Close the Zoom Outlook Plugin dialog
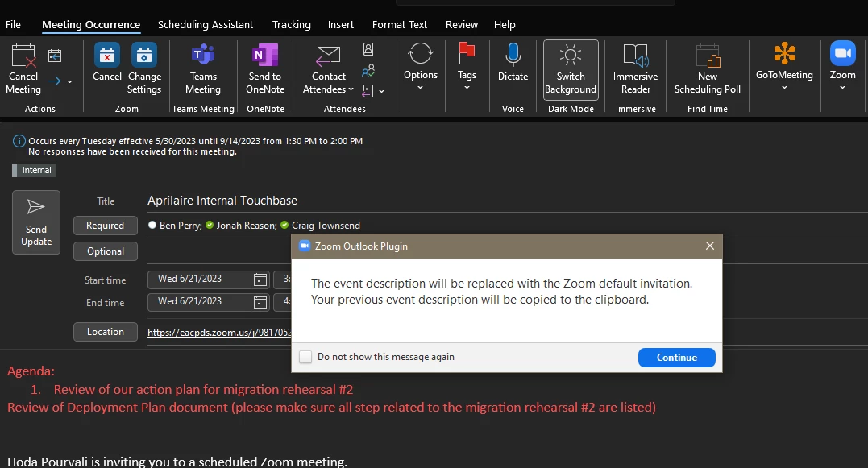Screen dimensions: 868x468 (x=710, y=246)
